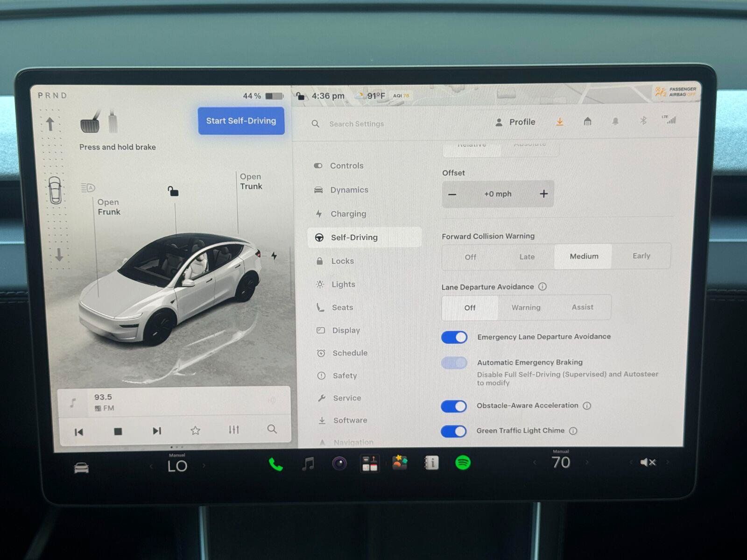Open the app launcher icon
Viewport: 747px width, 560px height.
[370, 463]
